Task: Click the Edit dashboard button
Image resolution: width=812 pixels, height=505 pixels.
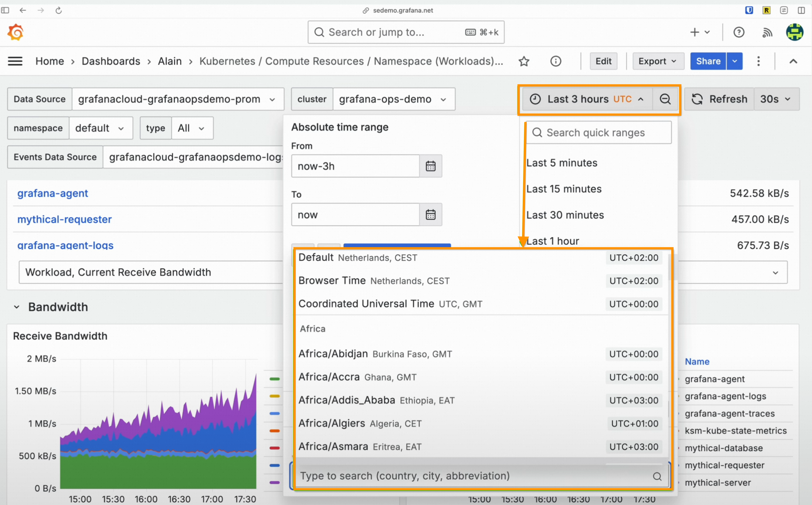Action: [603, 61]
